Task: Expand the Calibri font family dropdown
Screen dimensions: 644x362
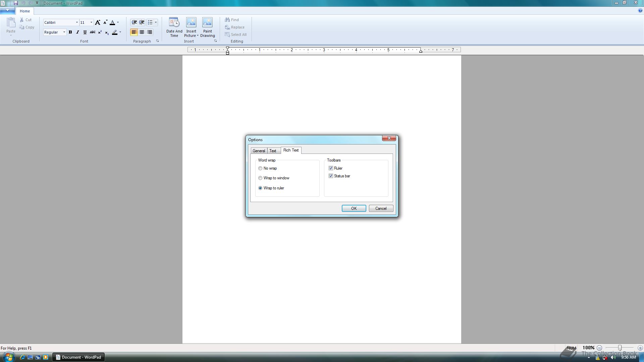Action: 77,22
